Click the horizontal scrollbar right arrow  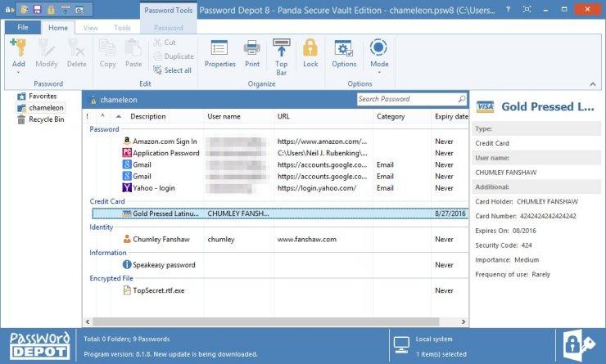(x=463, y=321)
